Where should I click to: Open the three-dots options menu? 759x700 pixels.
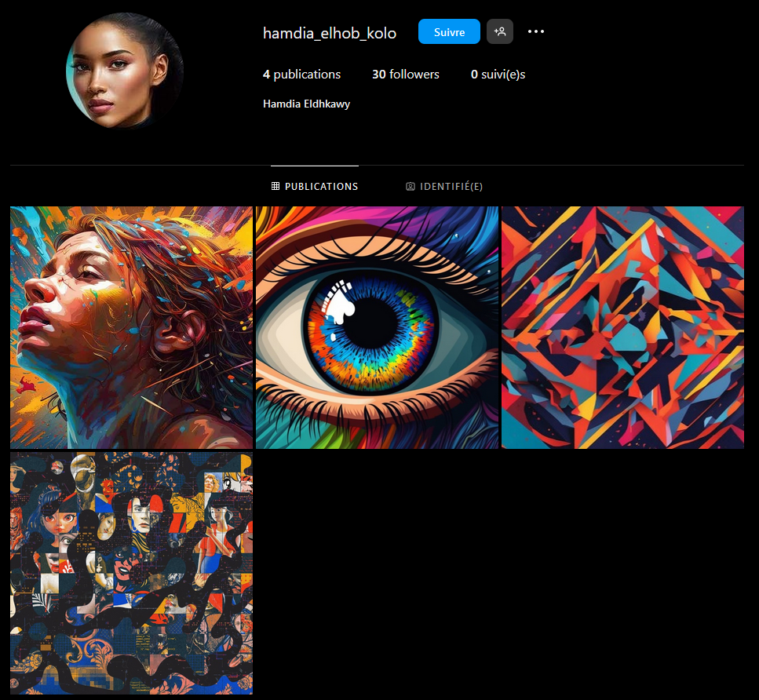point(536,31)
